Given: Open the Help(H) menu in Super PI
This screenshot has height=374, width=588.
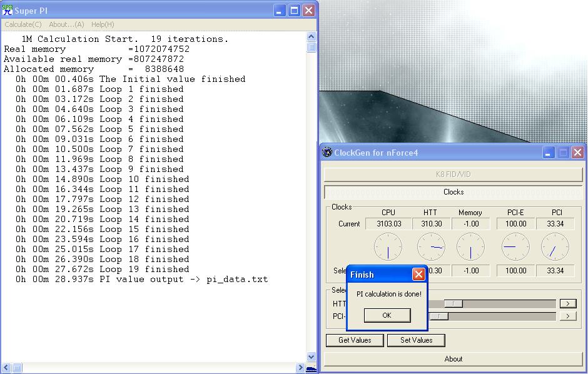Looking at the screenshot, I should pos(103,24).
